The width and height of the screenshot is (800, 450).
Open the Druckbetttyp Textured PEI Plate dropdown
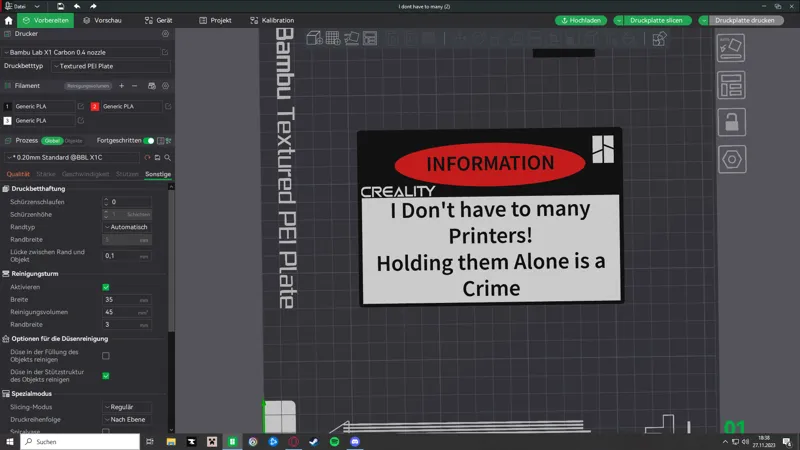[x=111, y=66]
